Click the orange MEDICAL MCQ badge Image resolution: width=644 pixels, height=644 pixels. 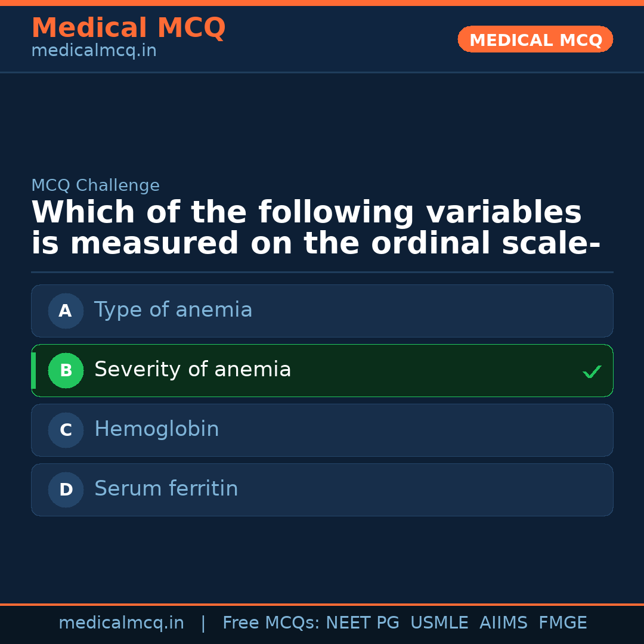coord(535,39)
